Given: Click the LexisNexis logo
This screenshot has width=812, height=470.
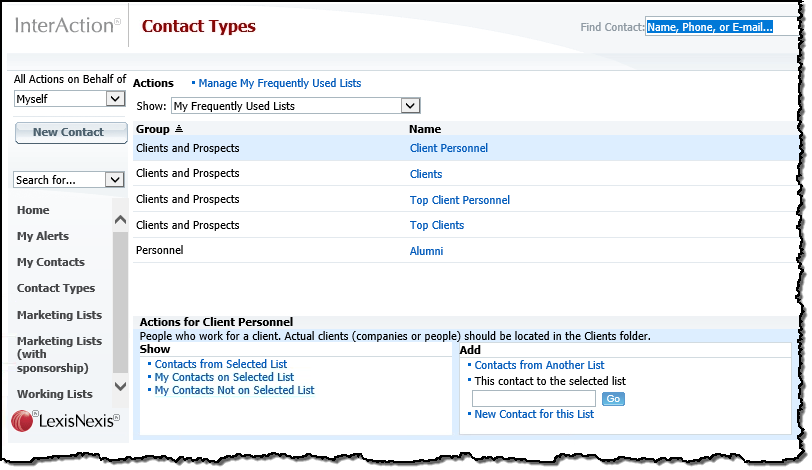Looking at the screenshot, I should coord(66,420).
